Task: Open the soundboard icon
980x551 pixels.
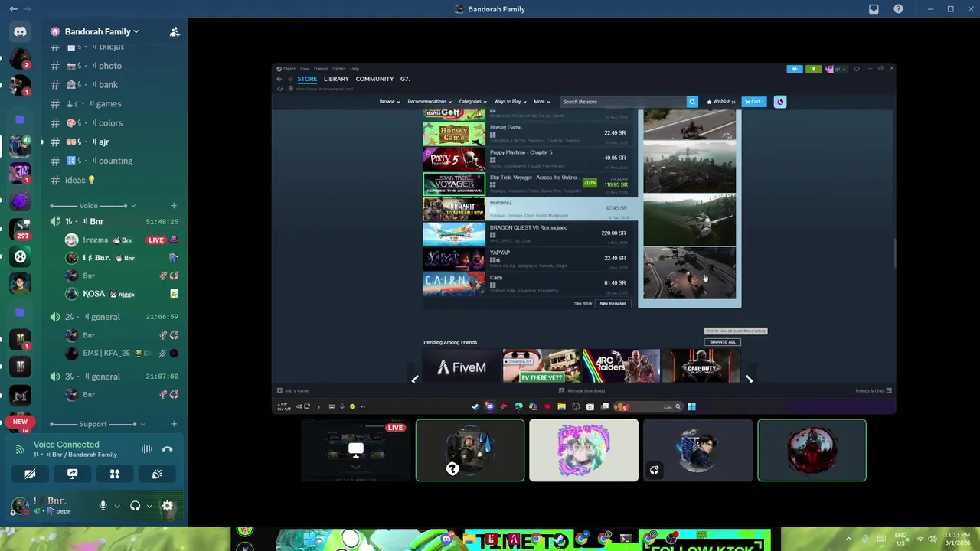Action: click(157, 474)
